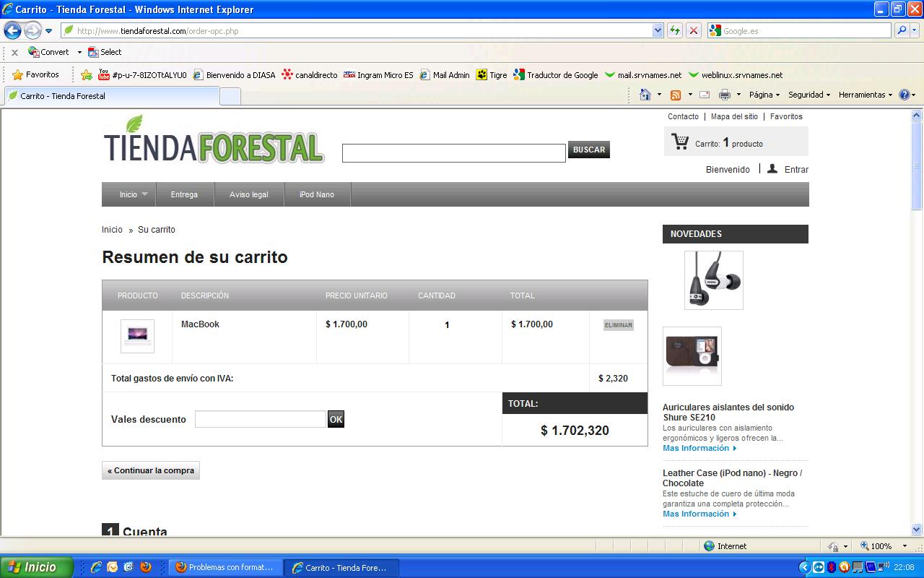
Task: Open the search provider dropdown arrow
Action: pos(915,31)
